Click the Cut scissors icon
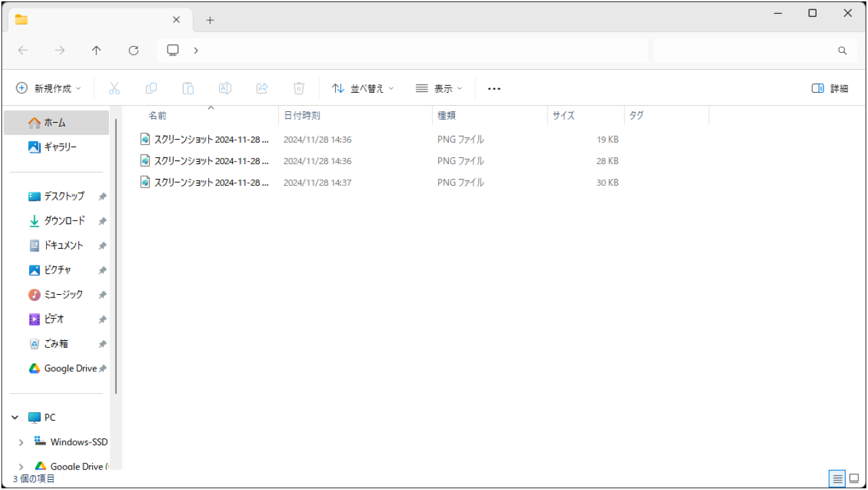The width and height of the screenshot is (868, 490). 114,88
